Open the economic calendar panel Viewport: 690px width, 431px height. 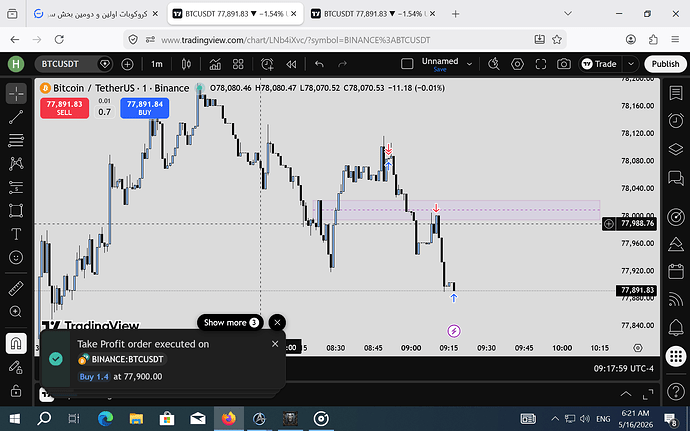675,272
